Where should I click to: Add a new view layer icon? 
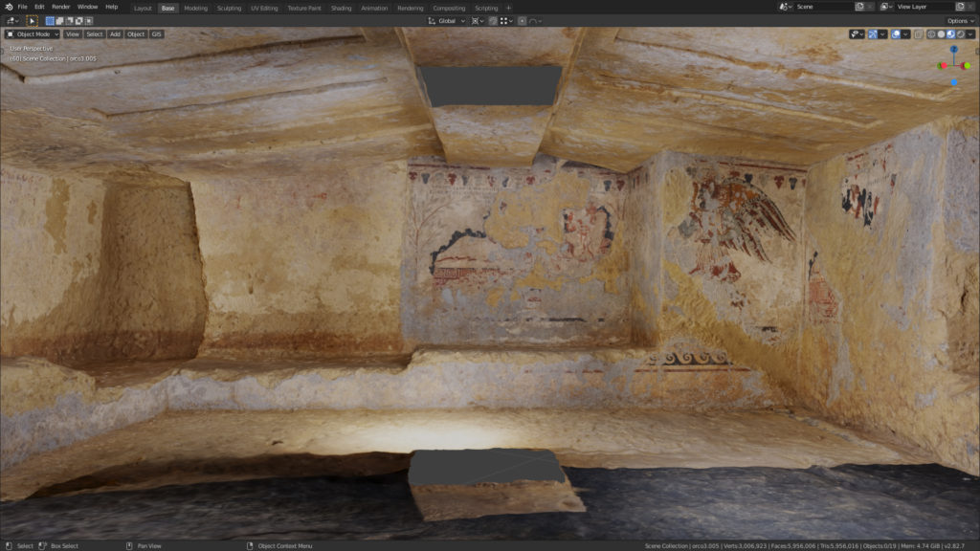click(961, 7)
